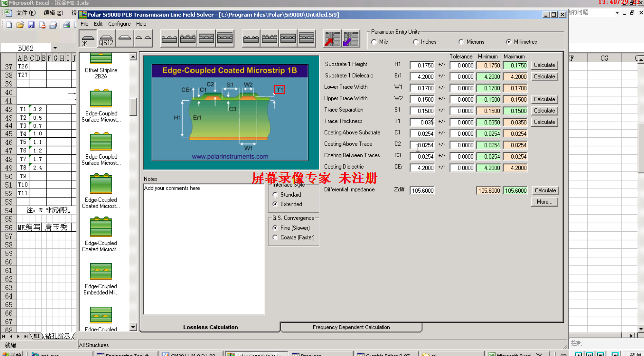Select the third coplanar structure group icon

click(x=288, y=39)
